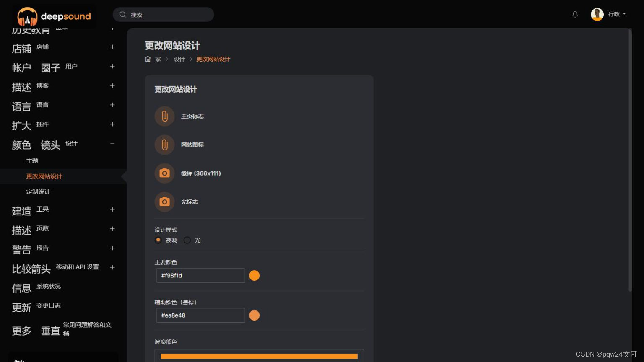
Task: Select the 光 design mode radio
Action: 187,240
